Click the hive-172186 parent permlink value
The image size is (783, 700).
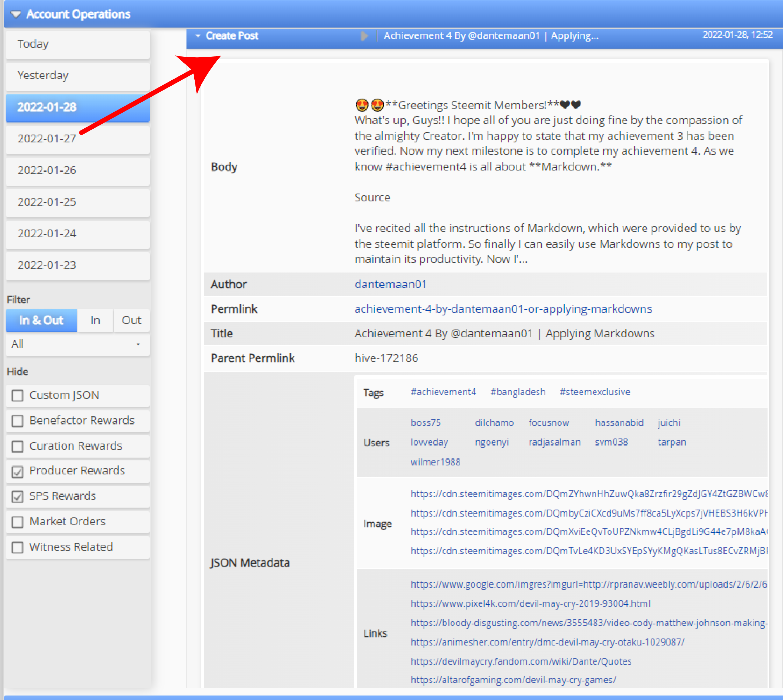[386, 358]
